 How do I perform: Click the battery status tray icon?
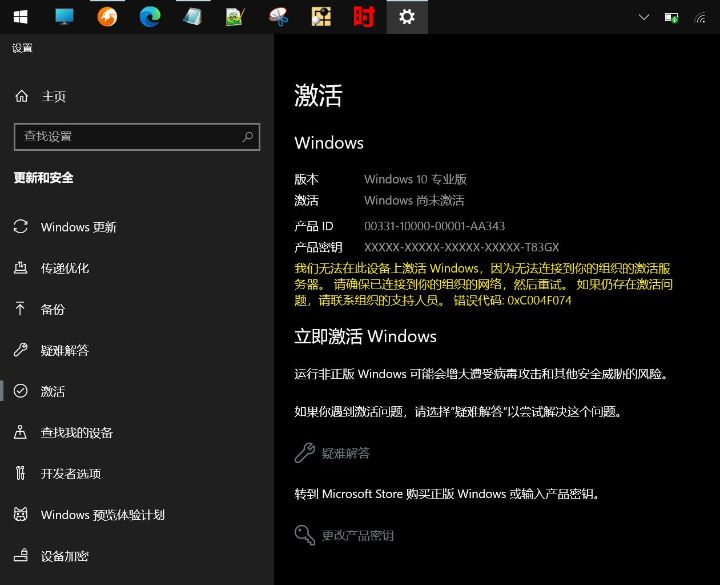pyautogui.click(x=671, y=18)
